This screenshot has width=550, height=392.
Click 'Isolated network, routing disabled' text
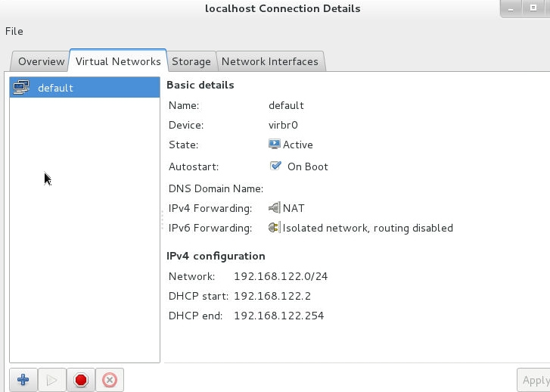368,228
